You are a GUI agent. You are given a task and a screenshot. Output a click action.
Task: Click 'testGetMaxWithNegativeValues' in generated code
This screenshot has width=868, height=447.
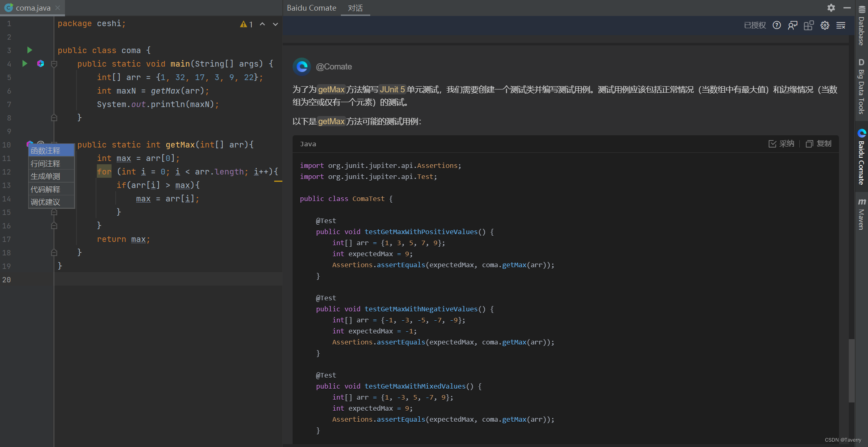pyautogui.click(x=421, y=309)
